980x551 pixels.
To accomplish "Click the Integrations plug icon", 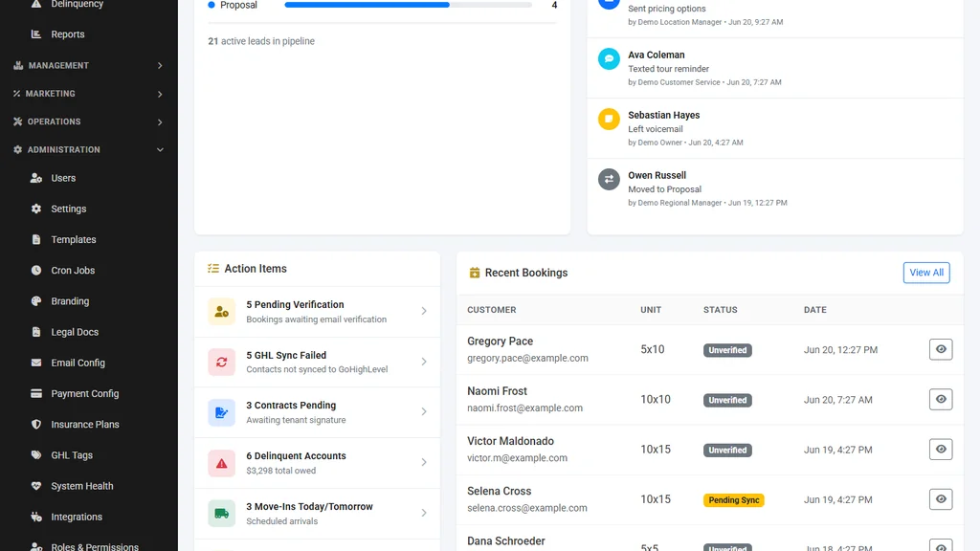I will (x=36, y=517).
